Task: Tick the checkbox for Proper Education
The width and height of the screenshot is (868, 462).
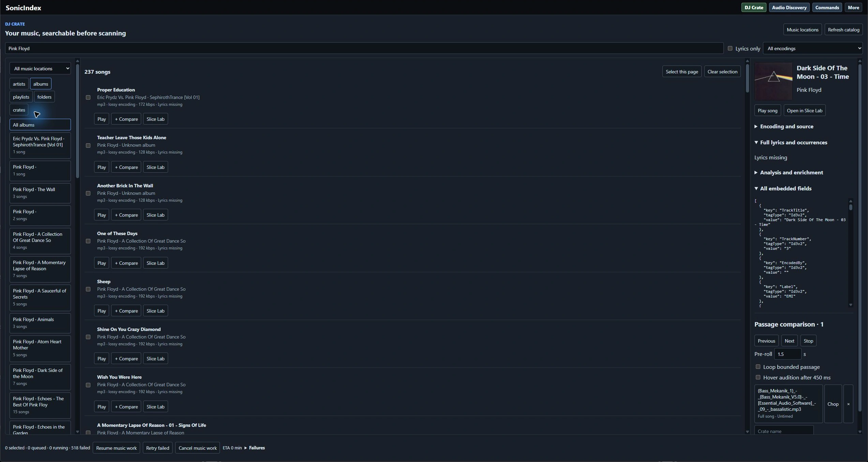Action: (x=88, y=97)
